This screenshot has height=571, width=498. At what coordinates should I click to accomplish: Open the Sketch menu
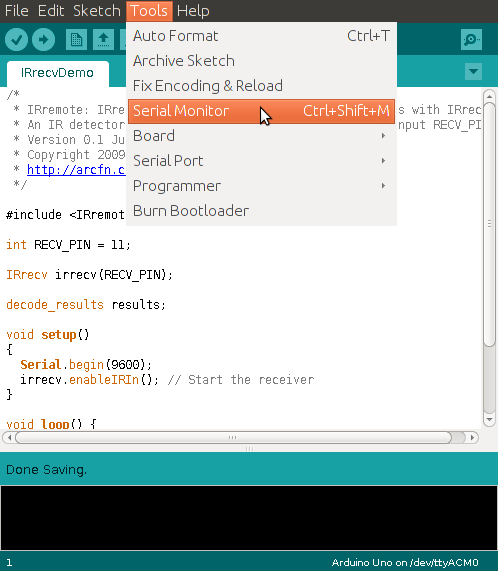coord(96,11)
